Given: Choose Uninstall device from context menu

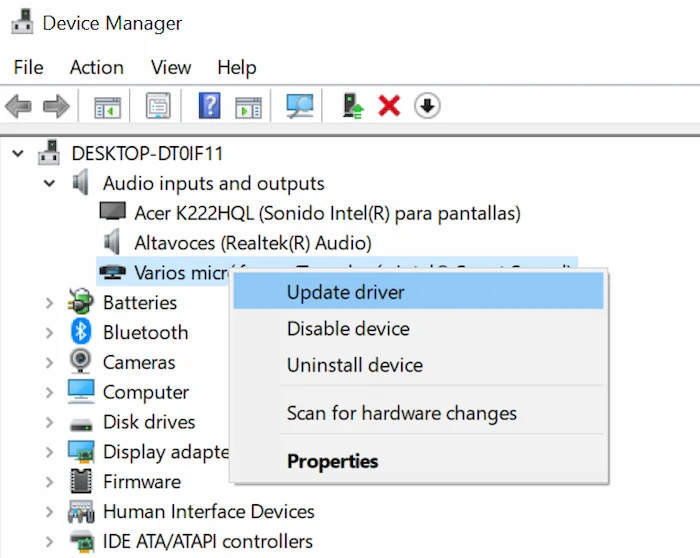Looking at the screenshot, I should [x=418, y=365].
